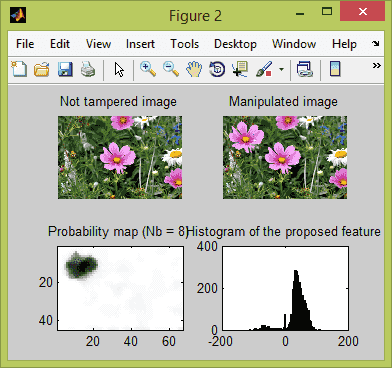The height and width of the screenshot is (368, 392).
Task: Open a file with the folder icon
Action: [x=42, y=69]
